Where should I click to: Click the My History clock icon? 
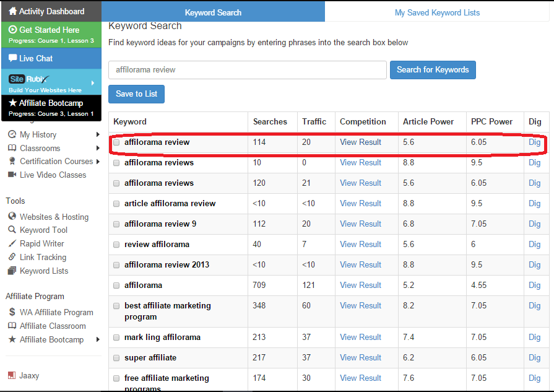coord(12,134)
